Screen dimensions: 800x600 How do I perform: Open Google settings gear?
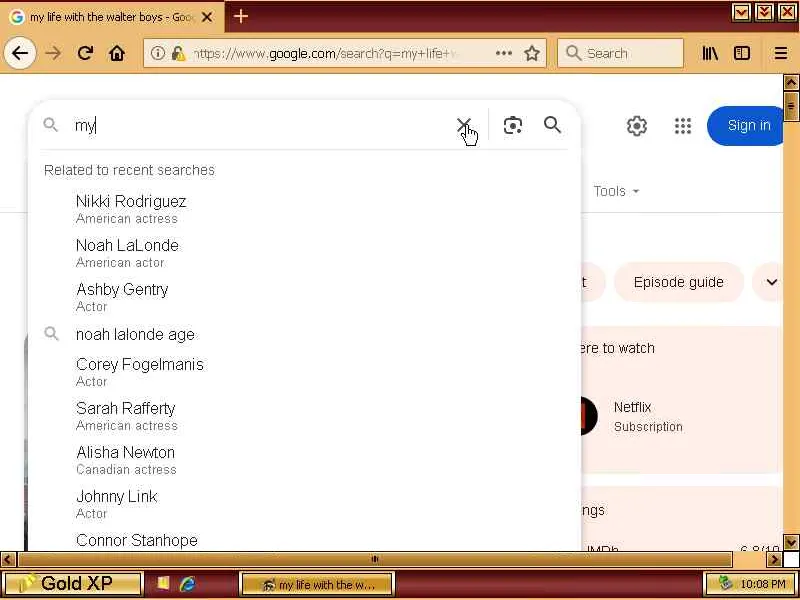pyautogui.click(x=637, y=126)
